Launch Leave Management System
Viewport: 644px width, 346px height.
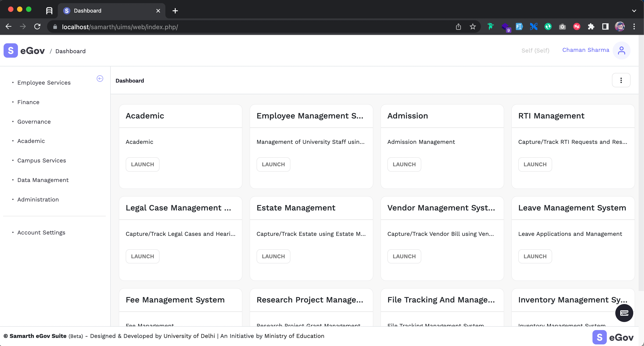point(535,256)
